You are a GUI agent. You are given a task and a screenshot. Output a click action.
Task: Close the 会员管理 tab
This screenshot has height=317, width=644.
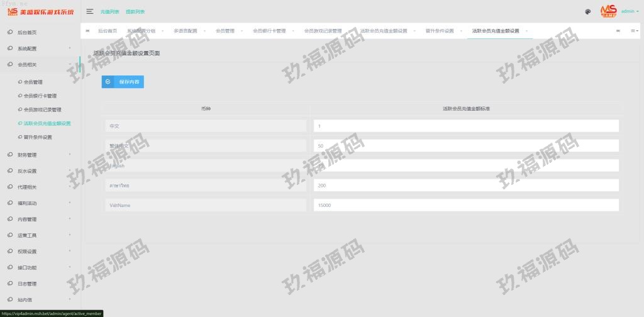tap(241, 31)
